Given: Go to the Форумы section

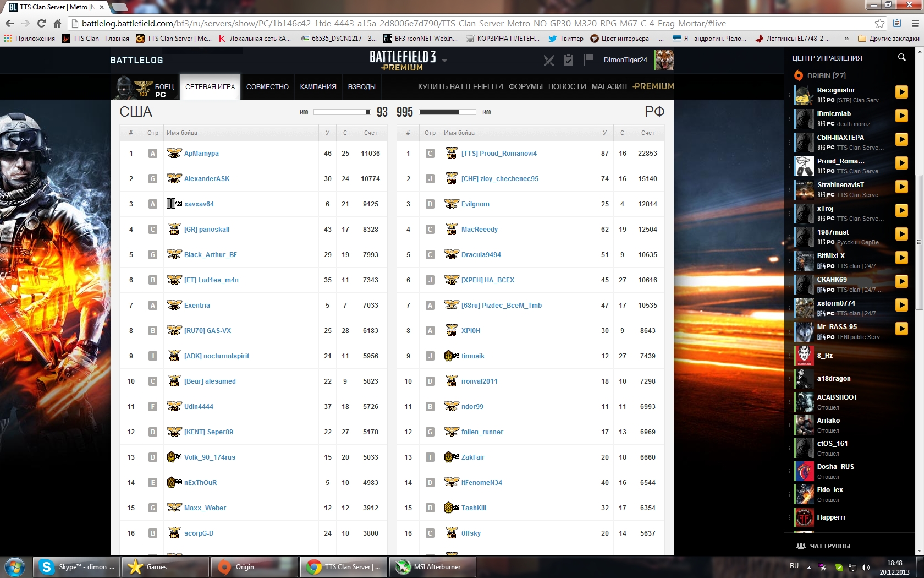Looking at the screenshot, I should click(x=525, y=86).
